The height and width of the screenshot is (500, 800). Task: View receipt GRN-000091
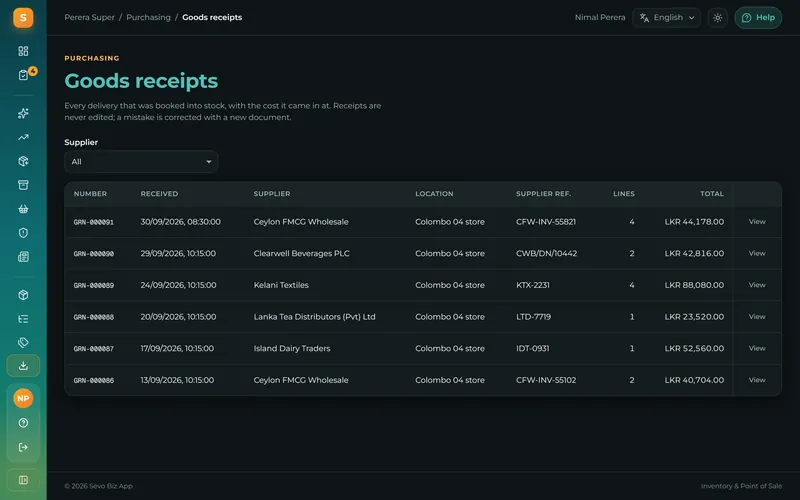pos(757,222)
